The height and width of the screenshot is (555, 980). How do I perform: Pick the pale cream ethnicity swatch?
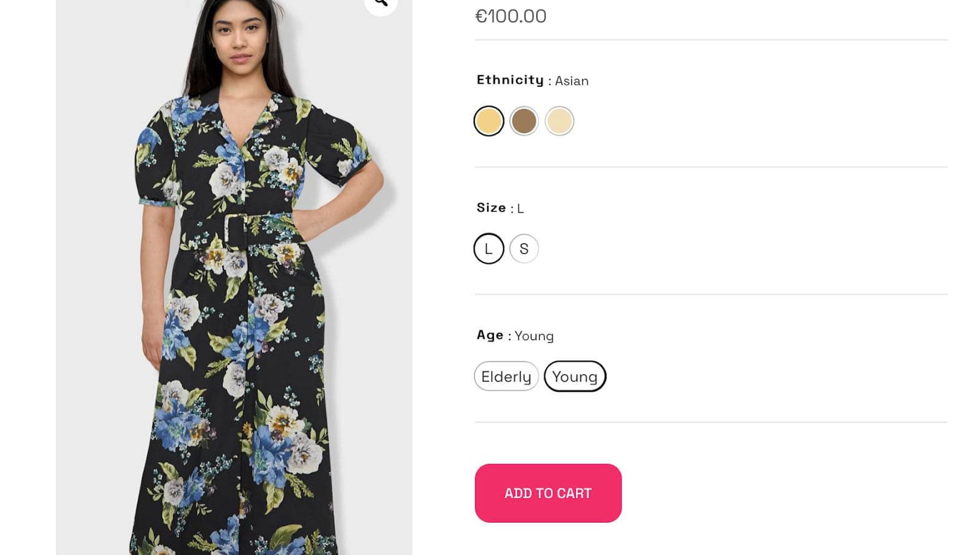559,121
